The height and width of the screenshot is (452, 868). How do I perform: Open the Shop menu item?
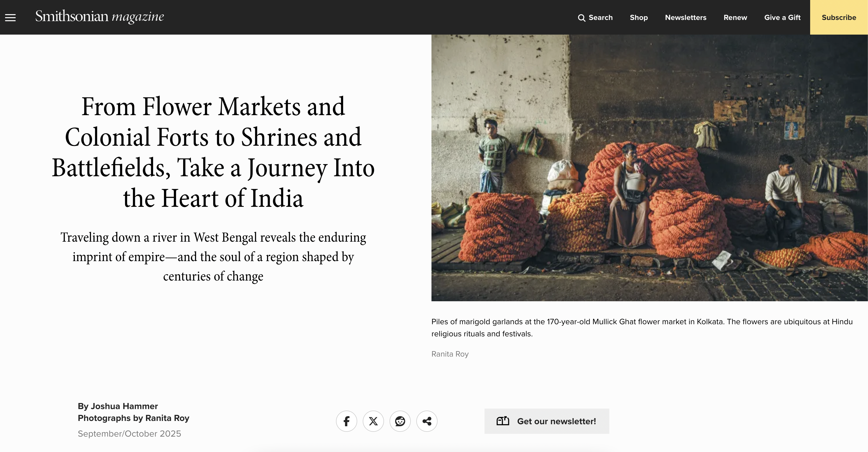639,17
